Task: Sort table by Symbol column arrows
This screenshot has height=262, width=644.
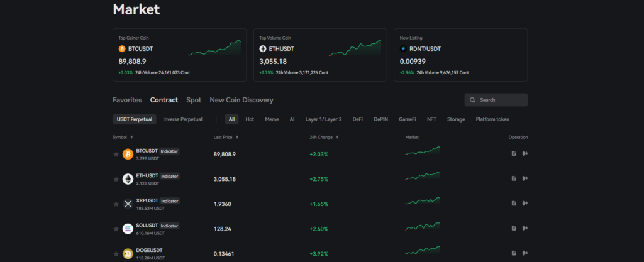Action: pos(131,138)
